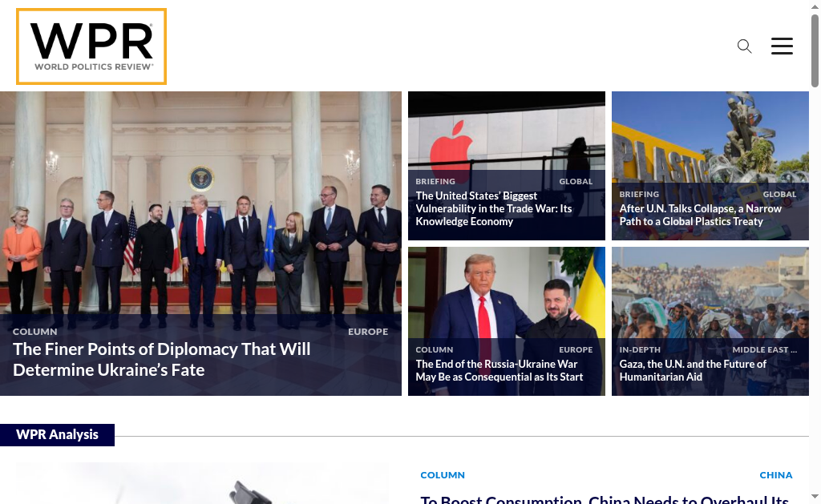821x504 pixels.
Task: Open Gaza, the U.N. humanitarian aid article
Action: coord(692,370)
